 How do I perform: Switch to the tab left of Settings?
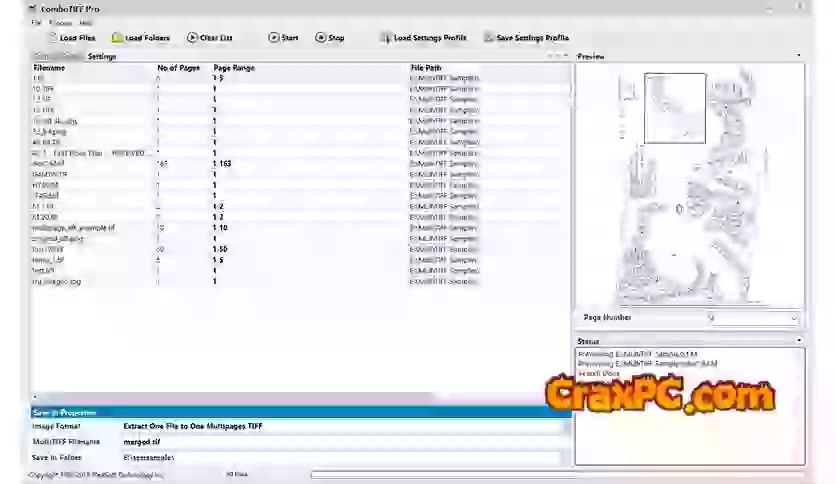tap(58, 56)
